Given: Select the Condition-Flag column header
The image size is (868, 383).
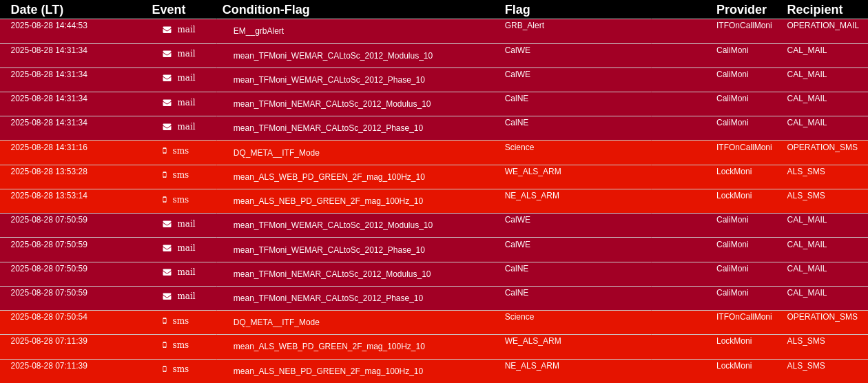Looking at the screenshot, I should pyautogui.click(x=266, y=10).
